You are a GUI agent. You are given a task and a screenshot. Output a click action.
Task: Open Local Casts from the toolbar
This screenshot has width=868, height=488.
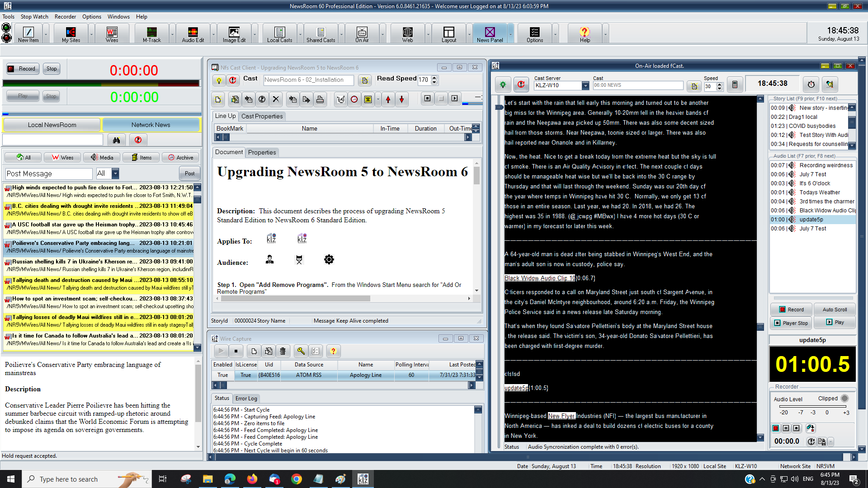tap(279, 34)
